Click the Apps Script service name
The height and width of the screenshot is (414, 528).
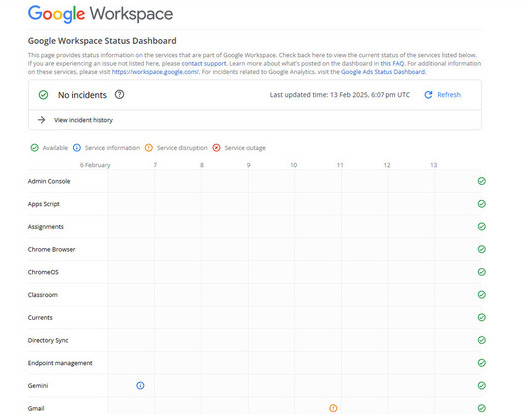43,204
